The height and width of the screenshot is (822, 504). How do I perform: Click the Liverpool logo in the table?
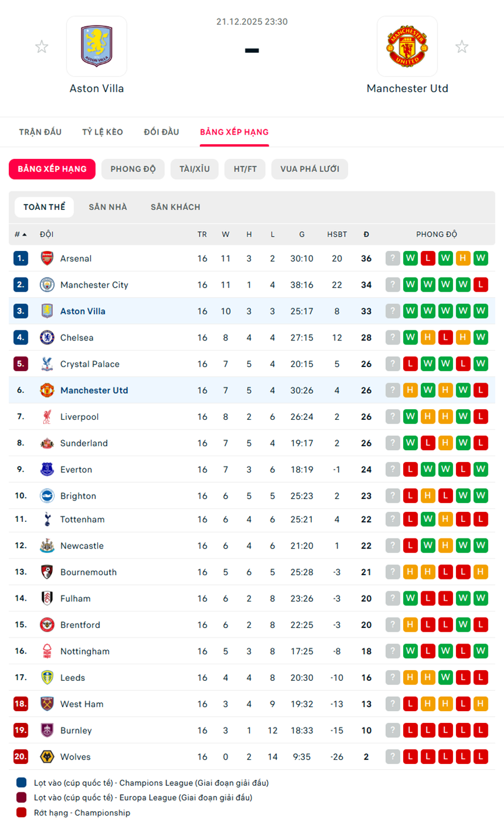(x=47, y=417)
